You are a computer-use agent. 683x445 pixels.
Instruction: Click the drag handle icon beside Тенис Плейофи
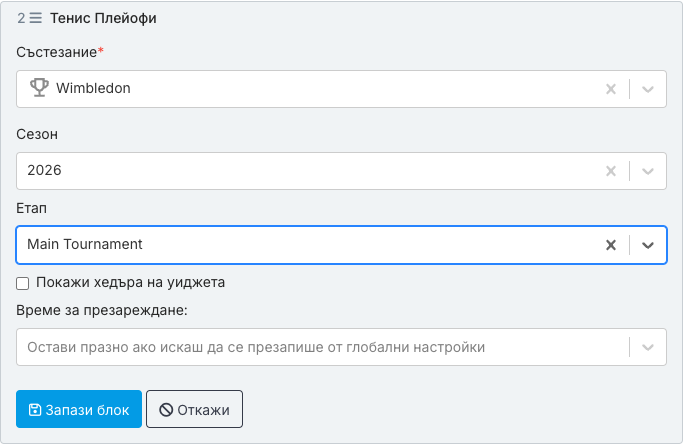(36, 18)
